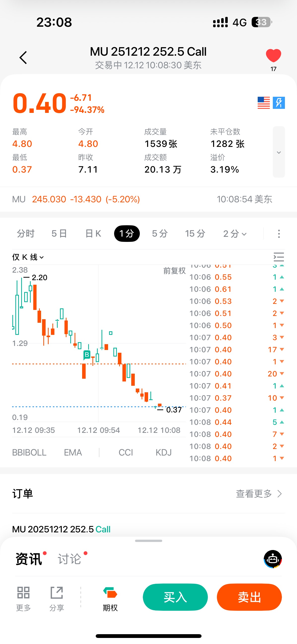Viewport: 297px width, 644px height.
Task: Expand the 2分 interval dropdown
Action: [235, 234]
